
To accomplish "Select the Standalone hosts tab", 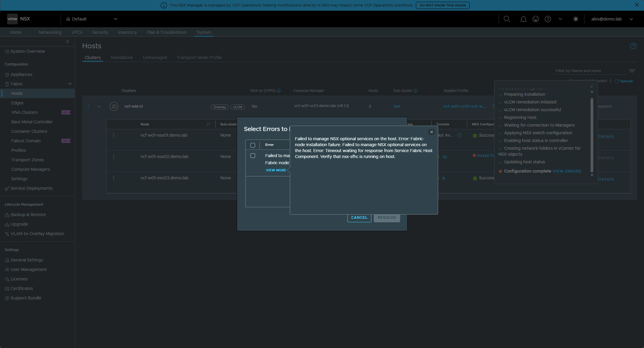I will 122,58.
